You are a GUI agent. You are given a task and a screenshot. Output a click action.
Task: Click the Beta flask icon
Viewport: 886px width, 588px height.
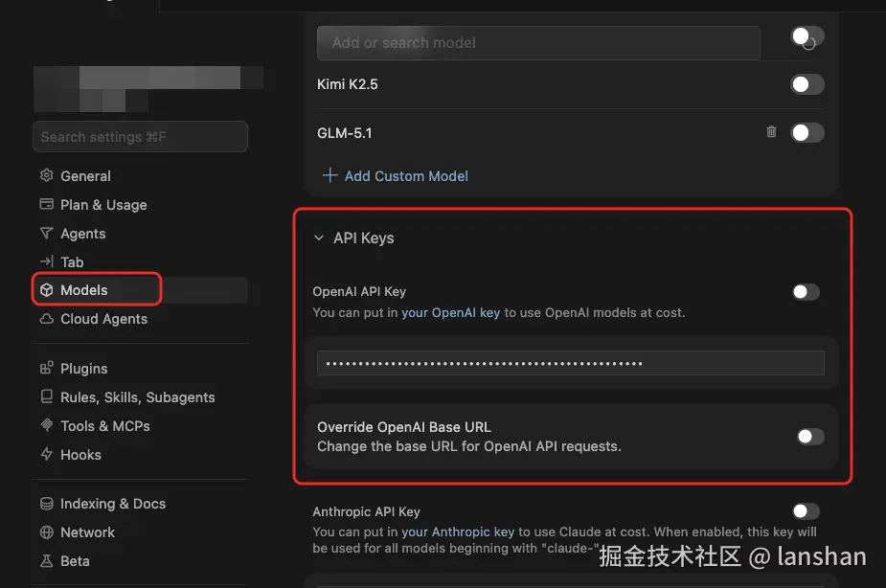click(x=46, y=561)
